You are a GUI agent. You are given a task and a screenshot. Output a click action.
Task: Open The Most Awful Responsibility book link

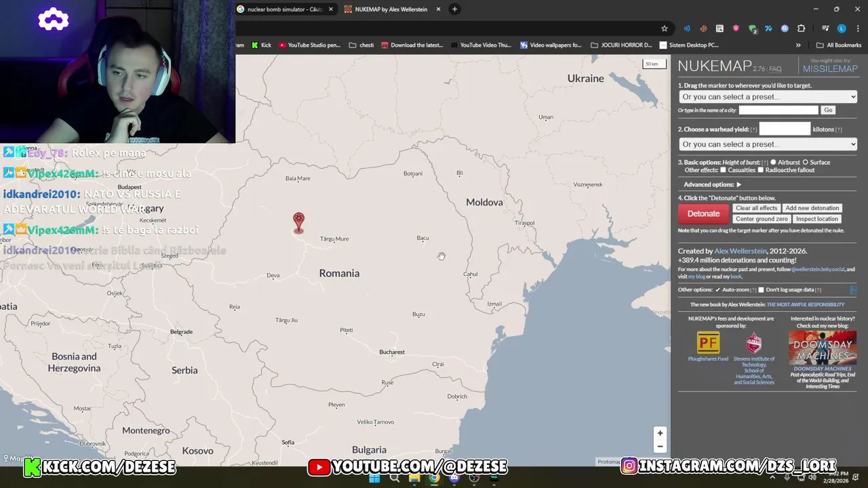click(x=806, y=304)
